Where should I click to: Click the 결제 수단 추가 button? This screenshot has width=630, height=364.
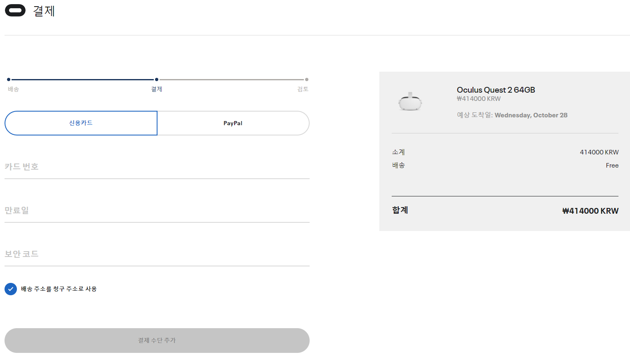point(157,341)
